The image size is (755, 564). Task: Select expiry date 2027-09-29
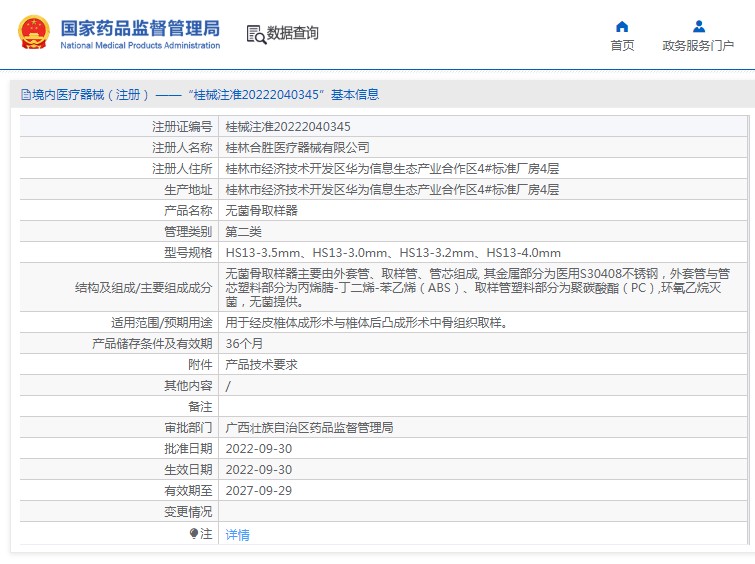coord(259,491)
